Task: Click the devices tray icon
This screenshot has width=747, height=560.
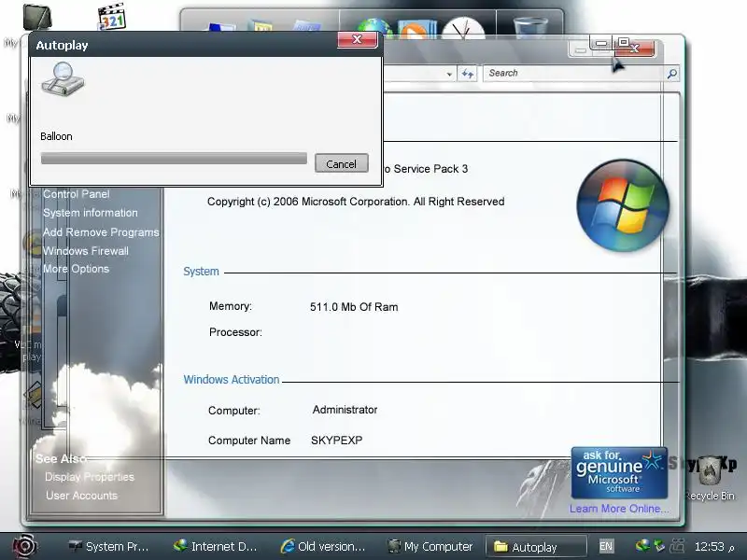Action: 678,545
